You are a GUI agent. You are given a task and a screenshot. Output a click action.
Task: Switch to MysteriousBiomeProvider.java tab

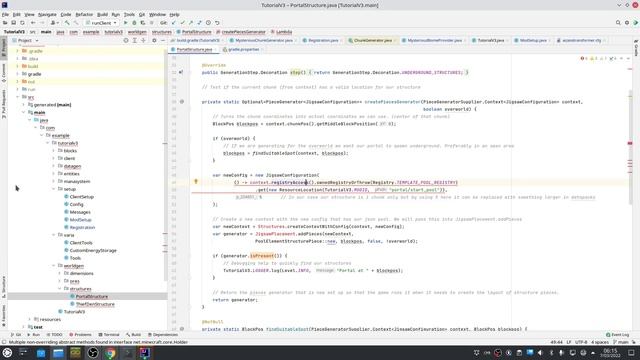[x=434, y=40]
